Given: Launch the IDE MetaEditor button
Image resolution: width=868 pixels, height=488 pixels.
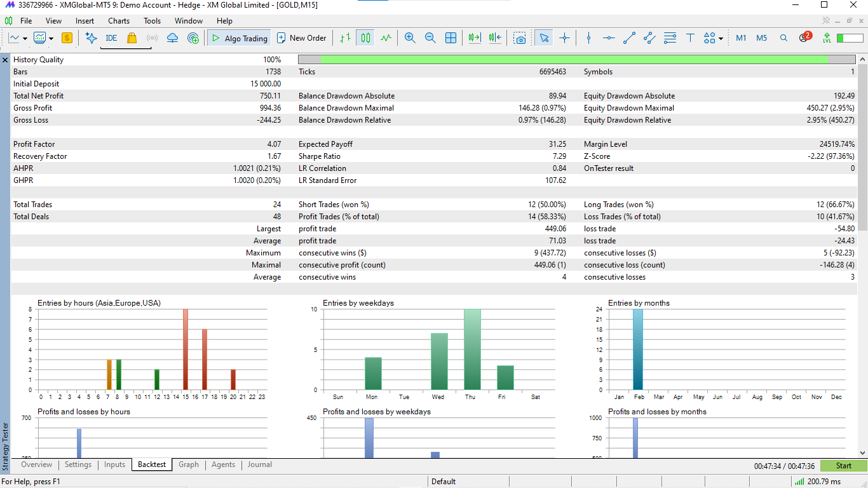Looking at the screenshot, I should [x=111, y=38].
